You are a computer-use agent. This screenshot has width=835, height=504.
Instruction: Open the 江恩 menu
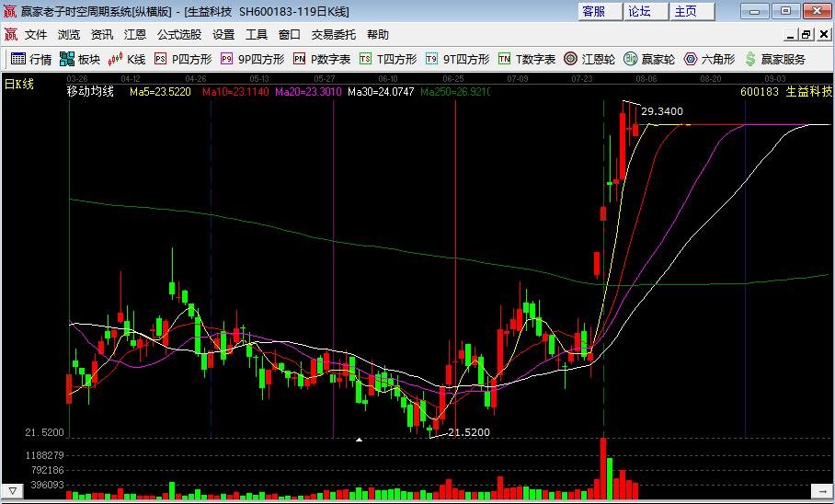pyautogui.click(x=135, y=35)
